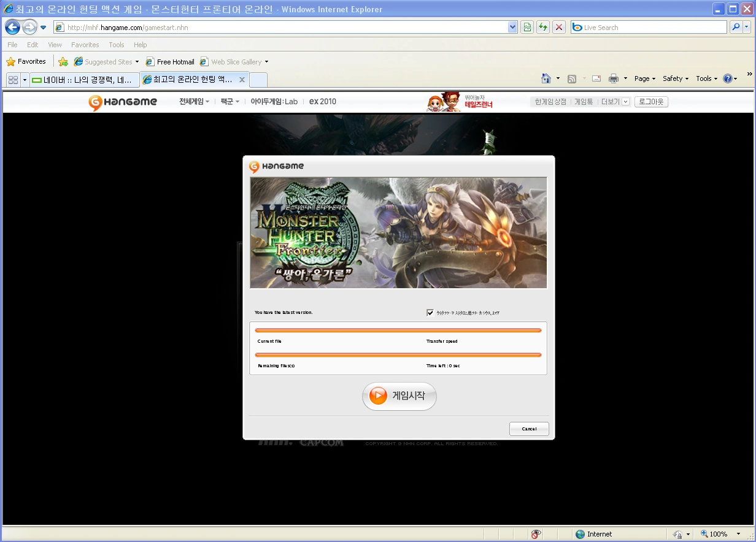Close the active Hangame tab
The width and height of the screenshot is (756, 542).
(x=242, y=80)
